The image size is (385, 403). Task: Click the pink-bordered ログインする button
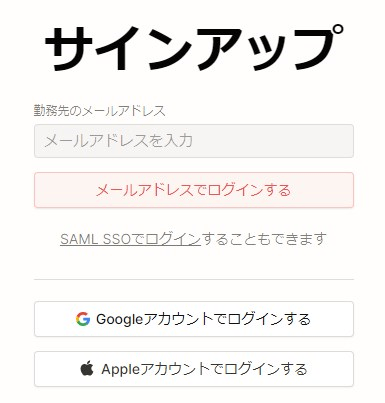194,190
